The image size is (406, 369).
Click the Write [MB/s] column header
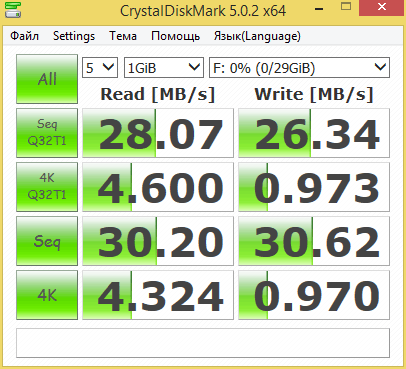point(314,94)
